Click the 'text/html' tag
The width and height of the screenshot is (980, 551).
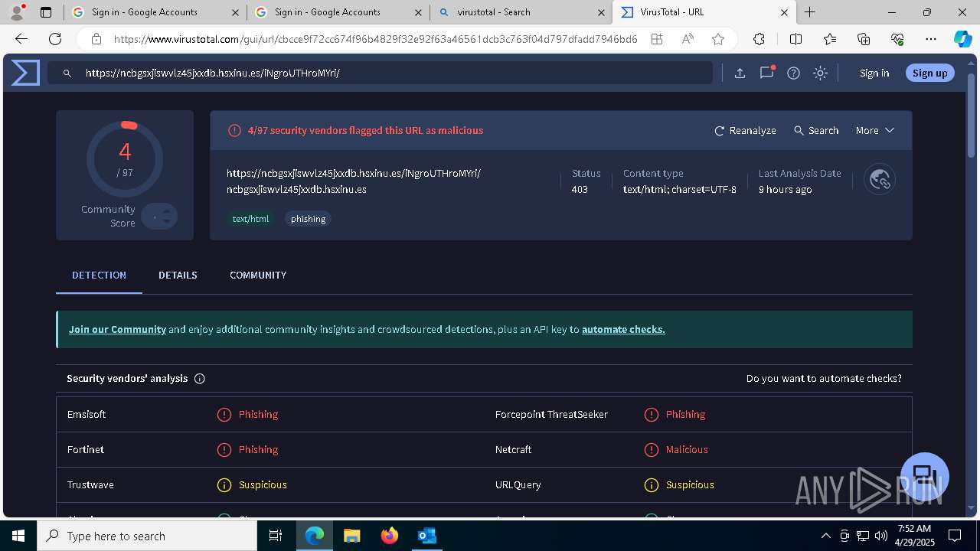(250, 219)
